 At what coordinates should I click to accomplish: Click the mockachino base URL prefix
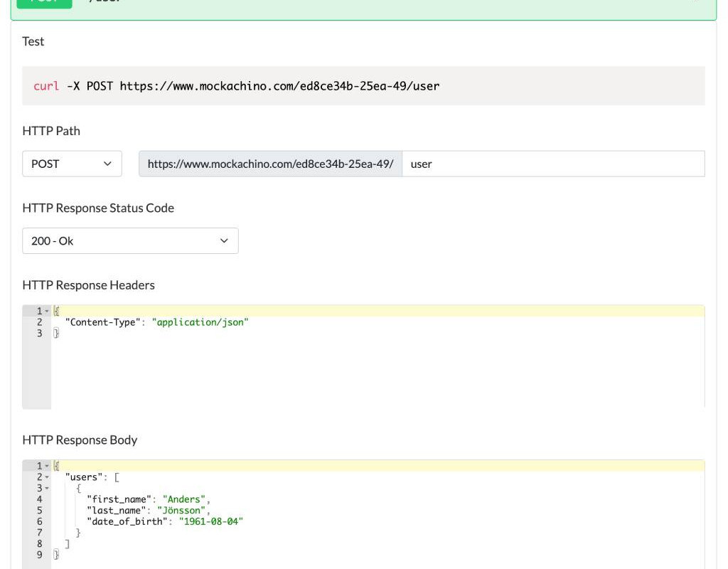pos(270,164)
